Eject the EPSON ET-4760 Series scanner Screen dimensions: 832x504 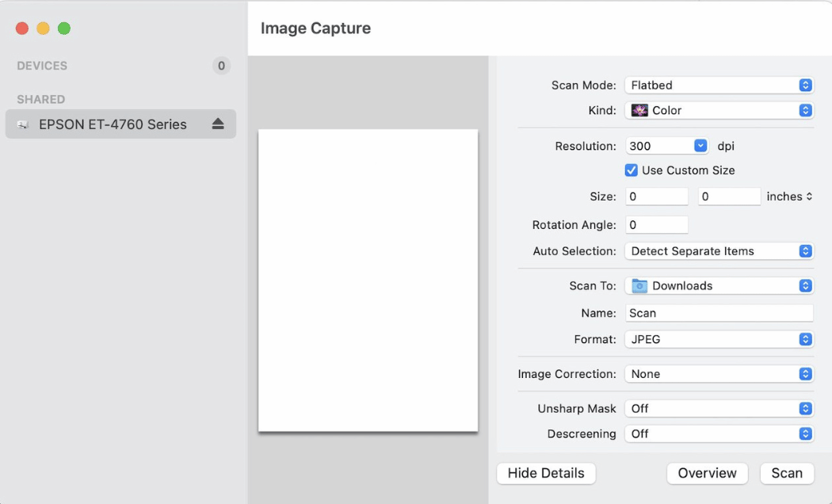point(217,124)
